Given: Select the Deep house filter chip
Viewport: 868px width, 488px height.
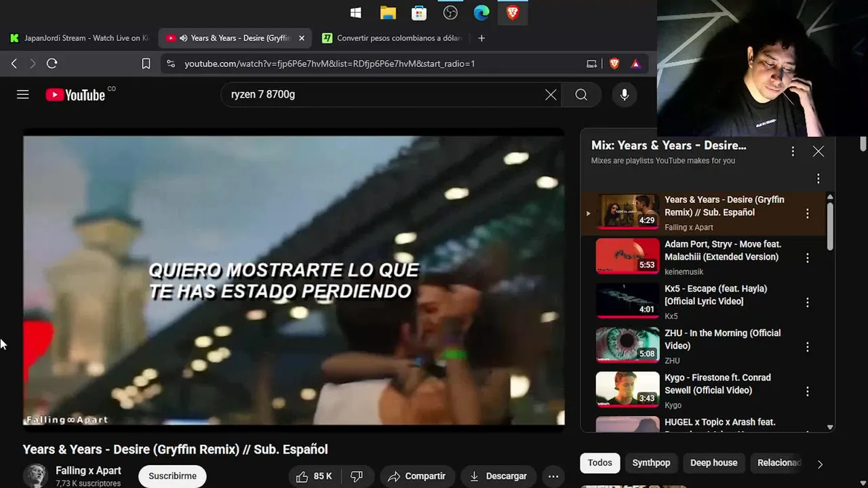Looking at the screenshot, I should click(x=713, y=463).
